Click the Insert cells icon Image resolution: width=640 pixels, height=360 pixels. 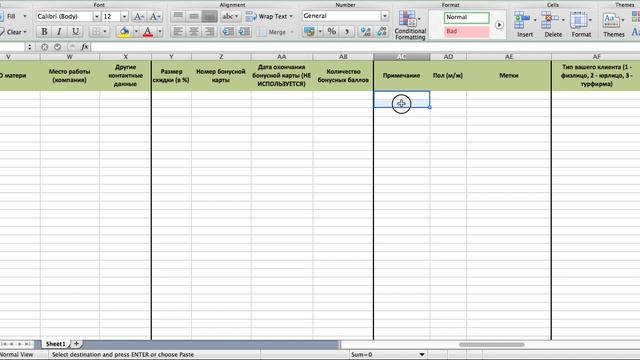coord(522,20)
